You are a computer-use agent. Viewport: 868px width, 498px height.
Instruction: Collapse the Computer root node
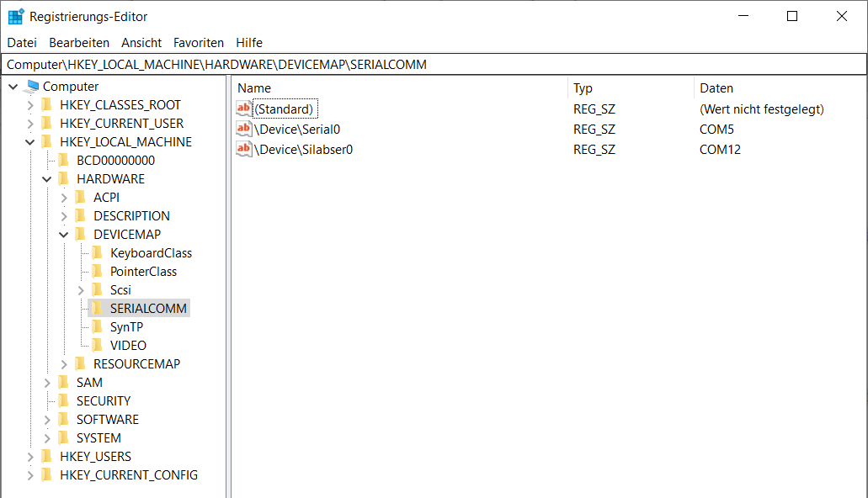pyautogui.click(x=13, y=87)
